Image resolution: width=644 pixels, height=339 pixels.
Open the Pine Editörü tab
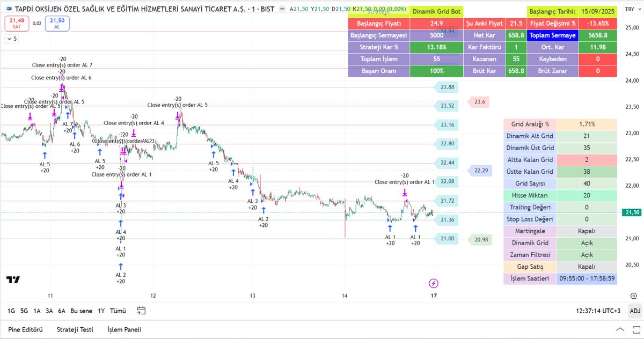tap(25, 329)
